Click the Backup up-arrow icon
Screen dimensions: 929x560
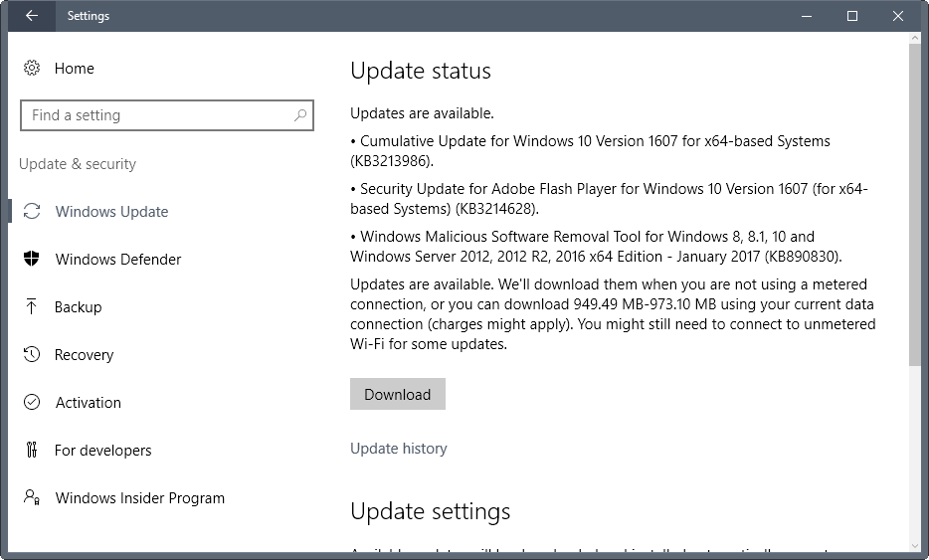32,306
